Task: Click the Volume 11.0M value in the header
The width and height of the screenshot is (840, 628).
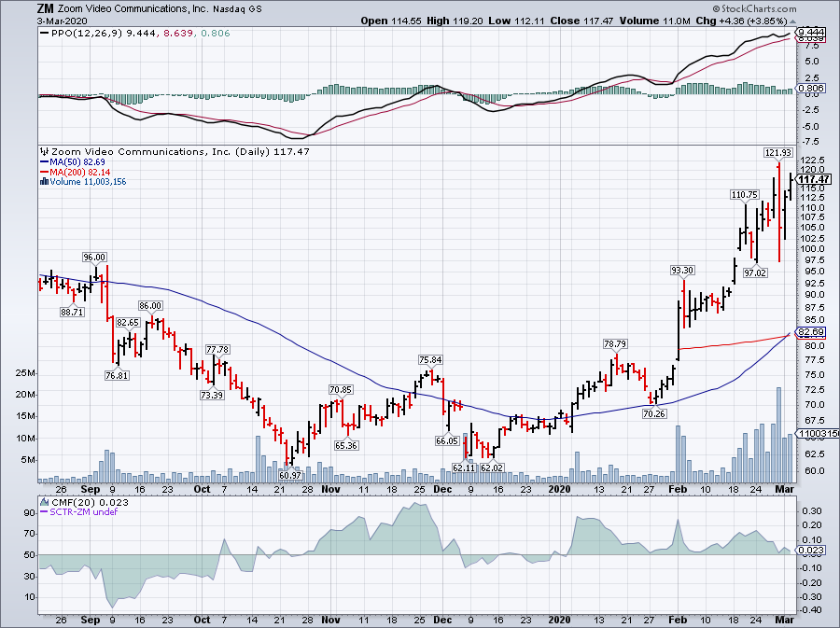Action: 654,21
